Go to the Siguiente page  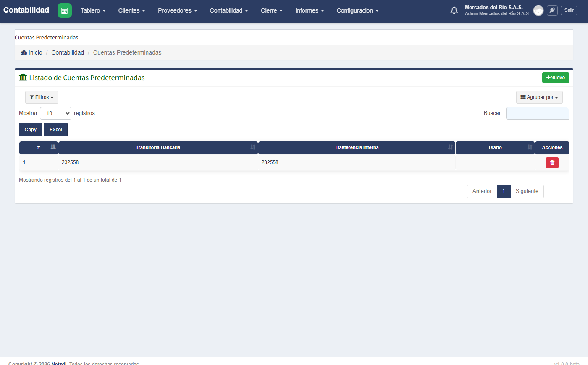(x=527, y=191)
